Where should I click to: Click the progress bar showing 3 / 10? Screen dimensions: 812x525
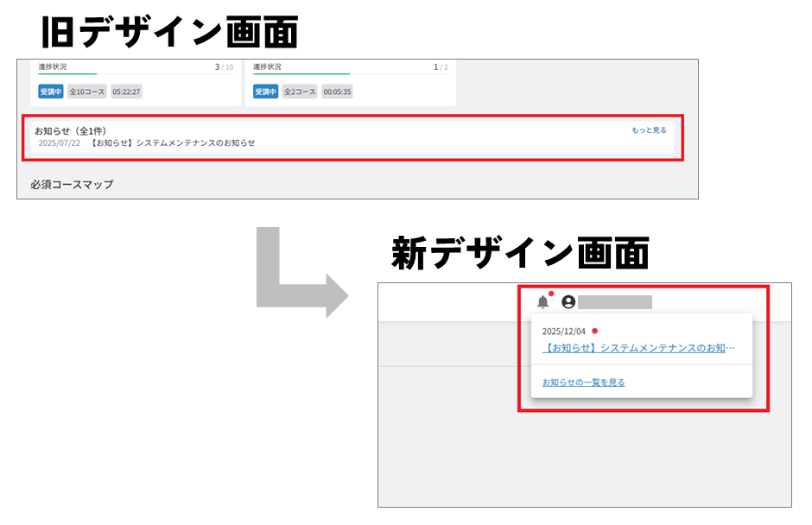click(x=136, y=74)
